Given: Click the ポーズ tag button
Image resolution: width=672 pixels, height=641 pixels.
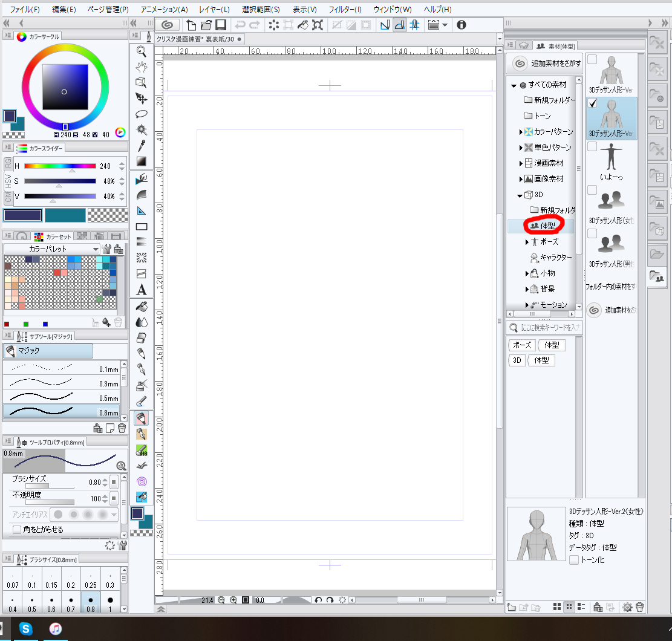Looking at the screenshot, I should [x=522, y=345].
